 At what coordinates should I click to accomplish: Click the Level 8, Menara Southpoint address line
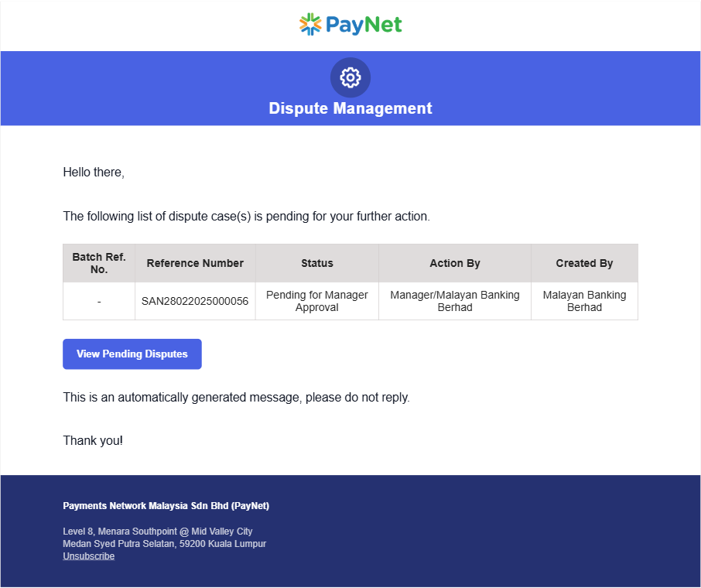157,532
